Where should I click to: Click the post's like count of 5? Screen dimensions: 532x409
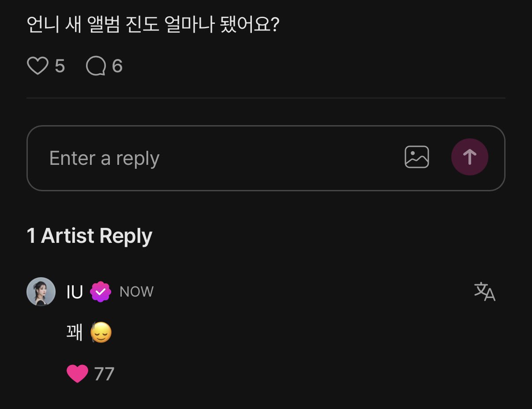point(60,67)
